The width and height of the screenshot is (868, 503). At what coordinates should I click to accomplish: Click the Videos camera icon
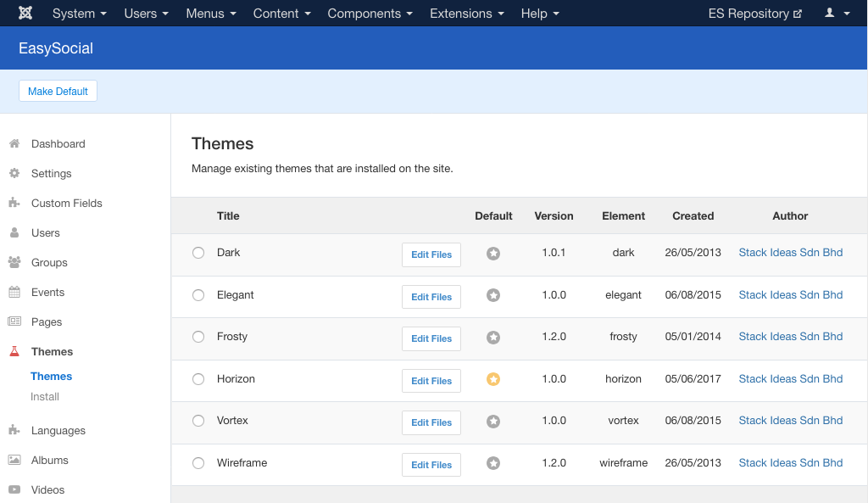(15, 489)
